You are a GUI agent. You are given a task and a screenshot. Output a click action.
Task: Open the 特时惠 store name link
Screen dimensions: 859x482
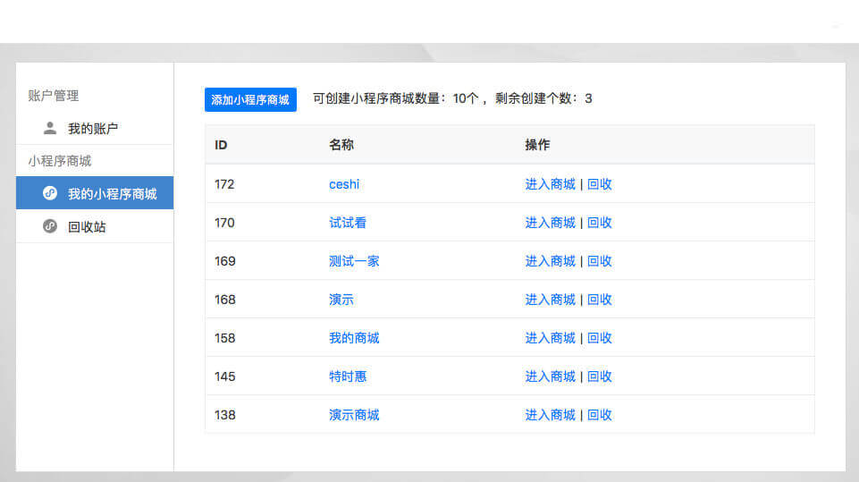point(348,377)
